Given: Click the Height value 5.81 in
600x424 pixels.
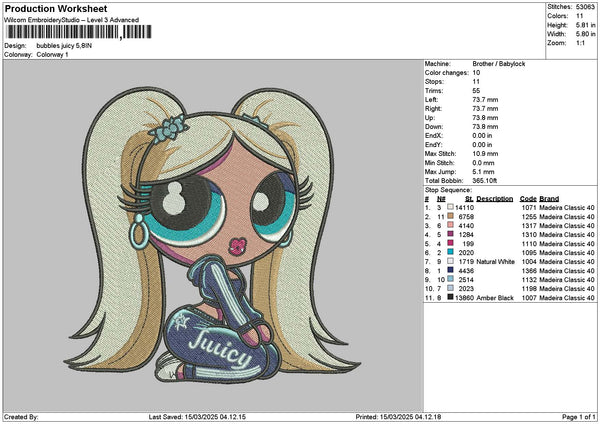Looking at the screenshot, I should click(x=585, y=25).
